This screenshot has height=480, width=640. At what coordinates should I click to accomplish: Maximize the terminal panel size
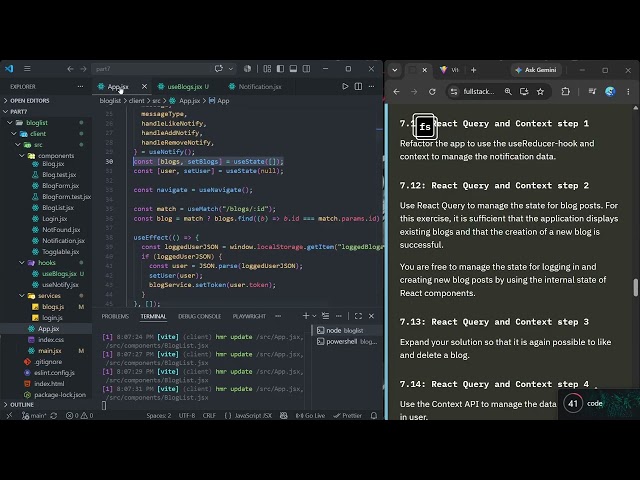coord(358,316)
